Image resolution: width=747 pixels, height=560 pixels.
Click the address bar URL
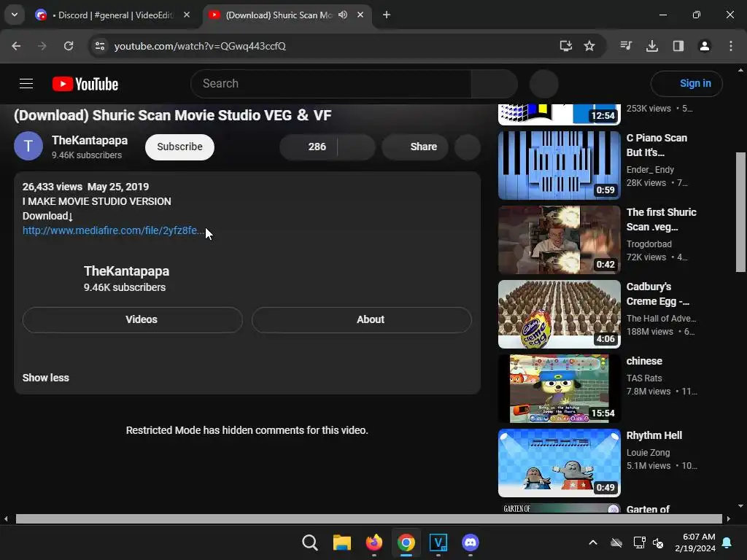coord(200,46)
